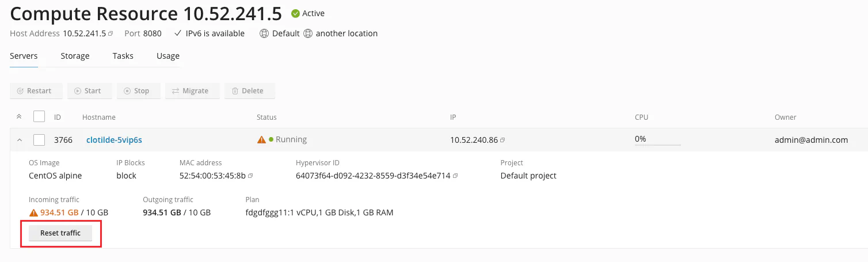Open the Tasks tab
The width and height of the screenshot is (868, 262).
click(123, 56)
